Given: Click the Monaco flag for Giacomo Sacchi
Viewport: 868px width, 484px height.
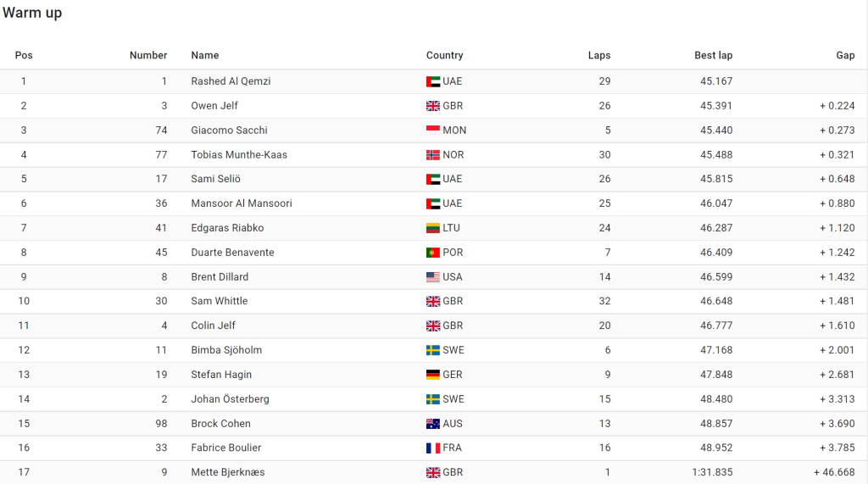Looking at the screenshot, I should 433,131.
